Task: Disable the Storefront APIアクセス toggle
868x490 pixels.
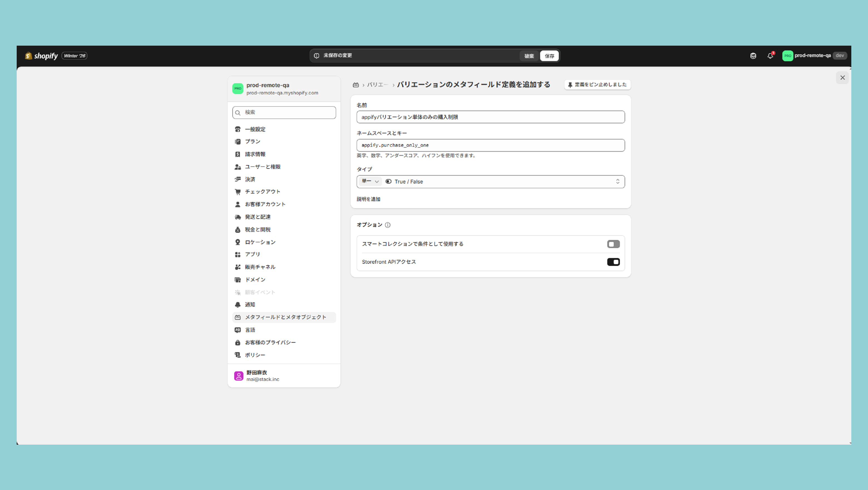Action: [x=613, y=262]
